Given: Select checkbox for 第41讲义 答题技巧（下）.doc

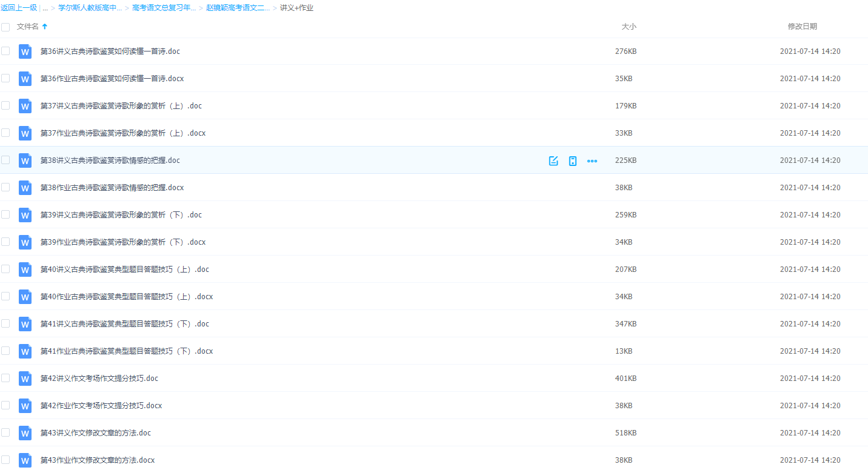Looking at the screenshot, I should (5, 323).
